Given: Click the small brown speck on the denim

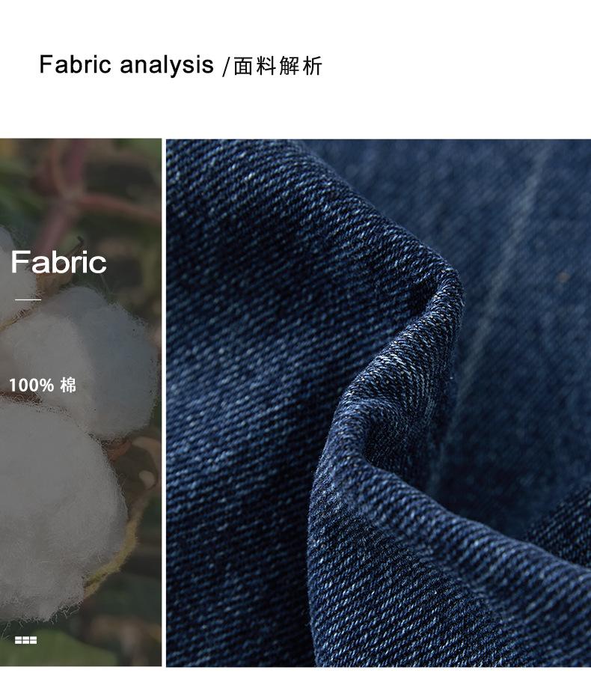Looking at the screenshot, I should 563,277.
